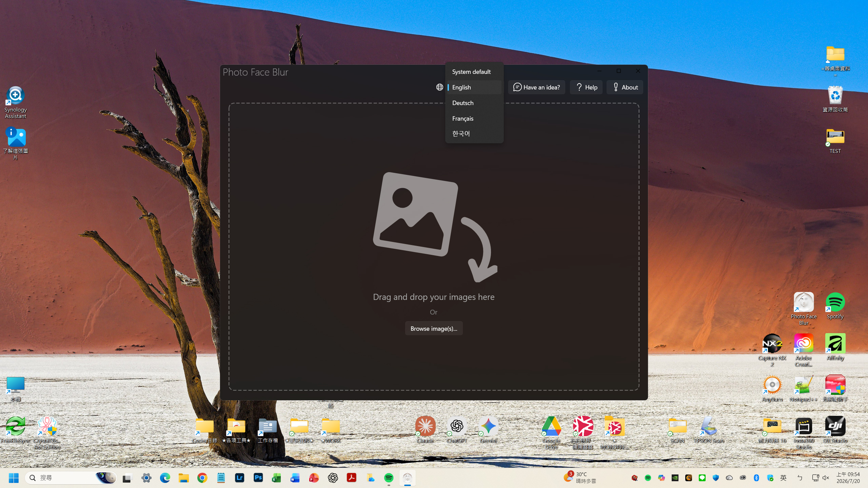Open Claude desktop shortcut
Screen dimensions: 868x488
point(425,430)
